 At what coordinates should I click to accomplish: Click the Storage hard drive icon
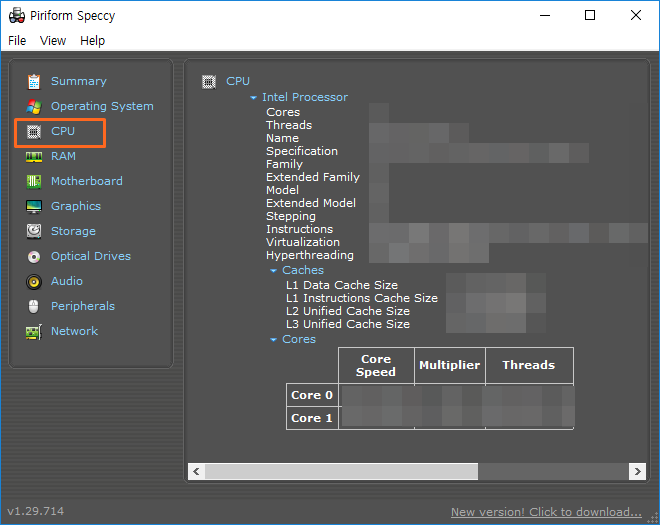click(x=34, y=232)
